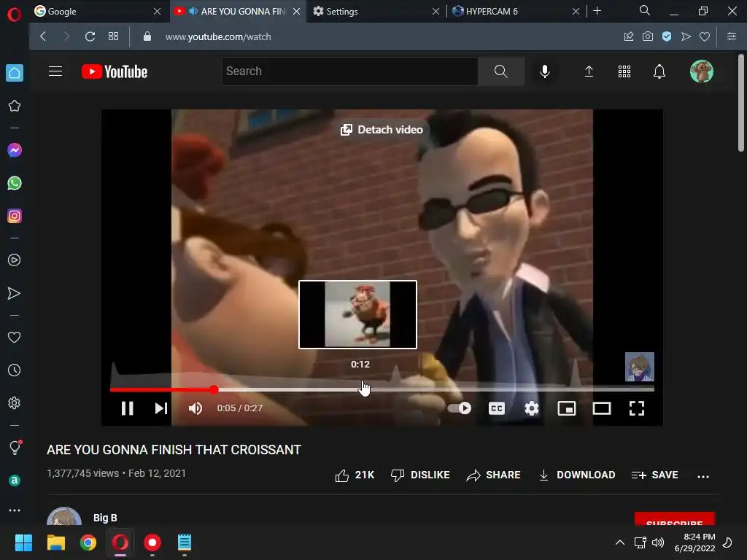Open lightbulb tips icon in sidebar
This screenshot has width=747, height=560.
click(x=15, y=448)
